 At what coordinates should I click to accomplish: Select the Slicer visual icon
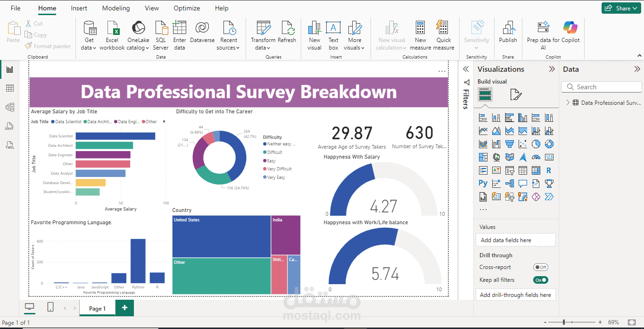[x=510, y=170]
